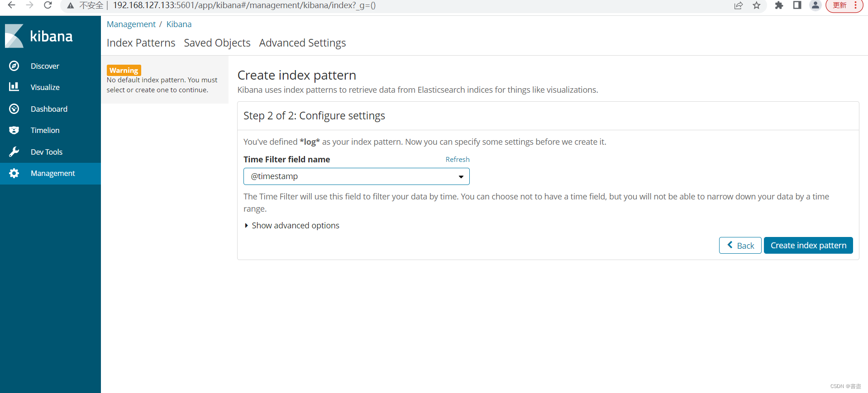Click the browser address bar URL
This screenshot has width=868, height=393.
point(244,5)
